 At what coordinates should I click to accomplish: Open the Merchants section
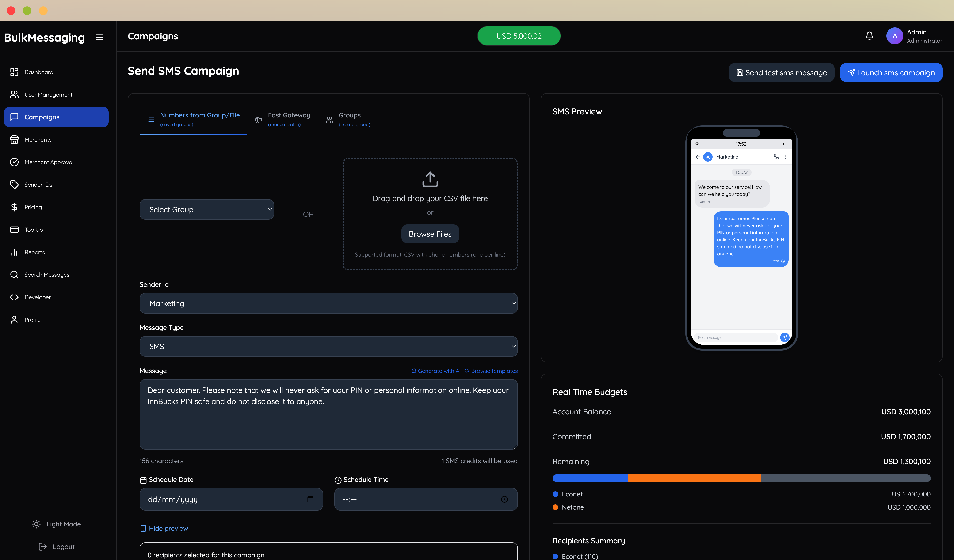click(x=38, y=139)
